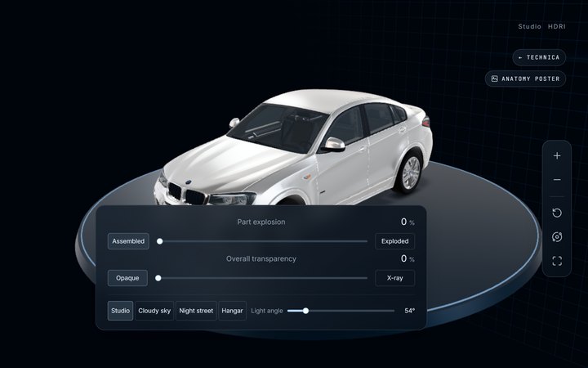588x368 pixels.
Task: Set parts to Exploded
Action: click(395, 241)
